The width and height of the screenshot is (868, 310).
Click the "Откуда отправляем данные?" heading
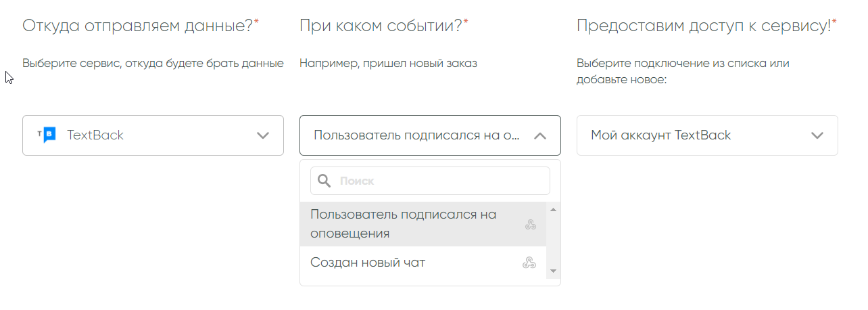point(138,26)
